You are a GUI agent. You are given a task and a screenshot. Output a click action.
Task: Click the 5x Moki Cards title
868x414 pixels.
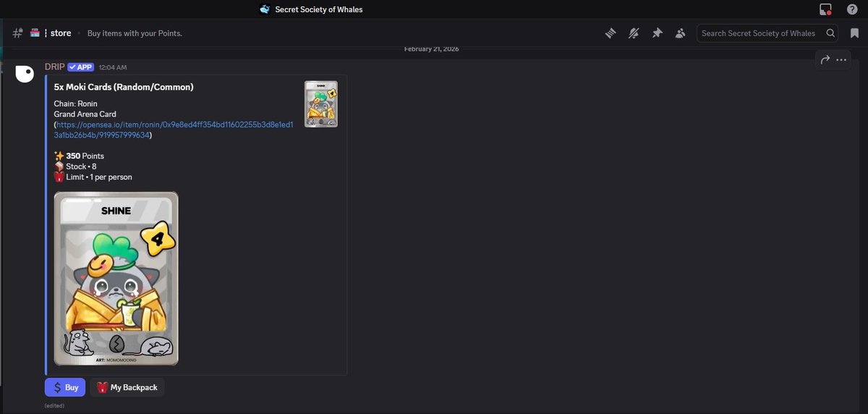(124, 87)
